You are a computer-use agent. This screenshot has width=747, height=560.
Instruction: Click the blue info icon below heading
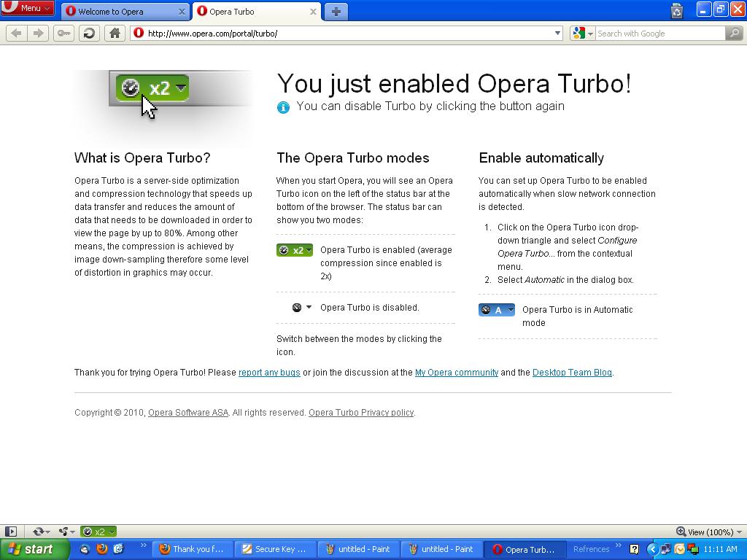coord(283,108)
